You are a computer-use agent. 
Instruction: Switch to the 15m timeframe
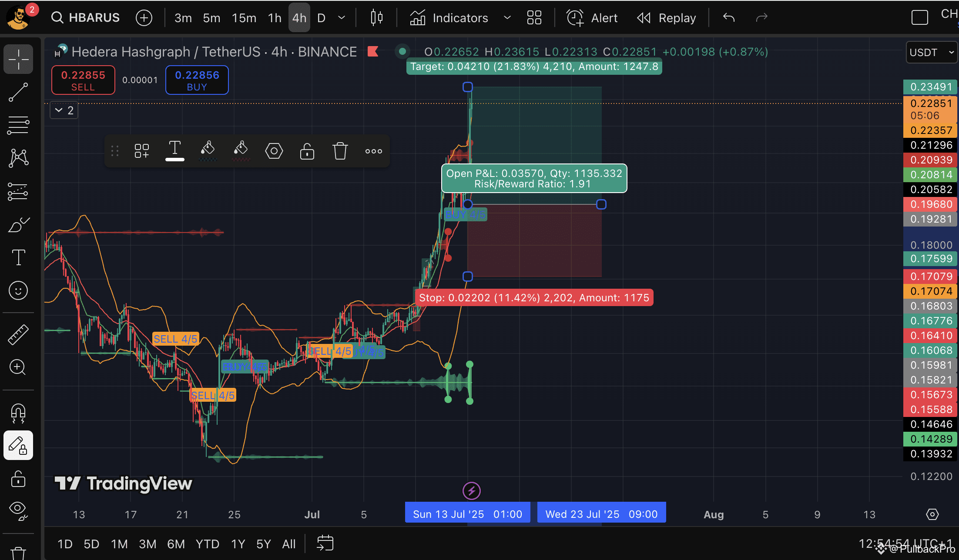244,18
